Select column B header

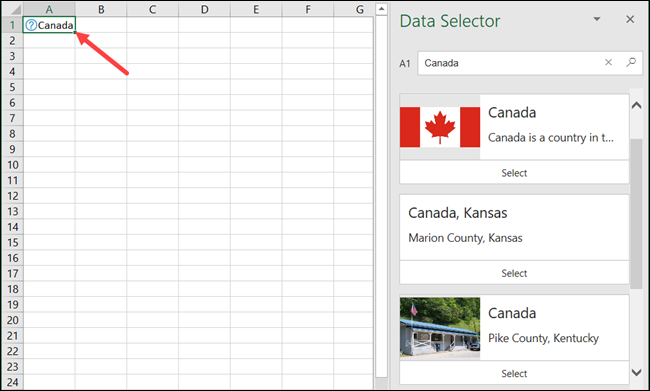[x=101, y=9]
